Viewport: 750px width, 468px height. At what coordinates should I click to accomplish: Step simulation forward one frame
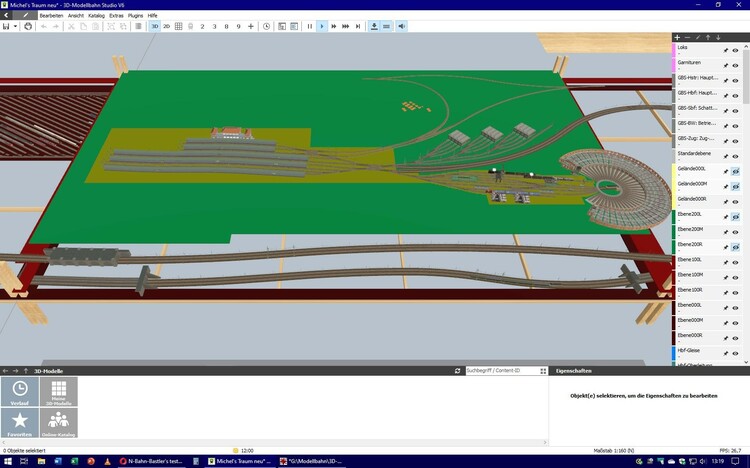pyautogui.click(x=358, y=26)
